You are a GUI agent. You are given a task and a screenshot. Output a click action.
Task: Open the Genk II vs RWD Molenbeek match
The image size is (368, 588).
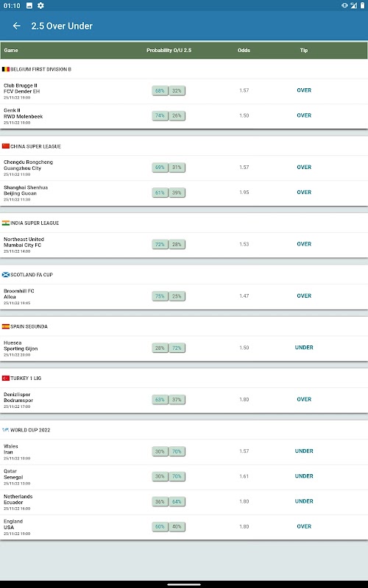pos(184,116)
